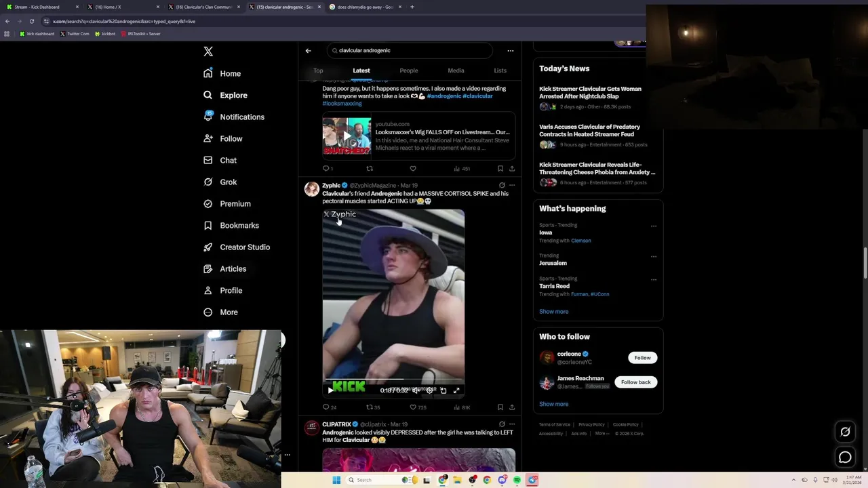Switch to the Media search tab
Viewport: 868px width, 488px height.
456,70
